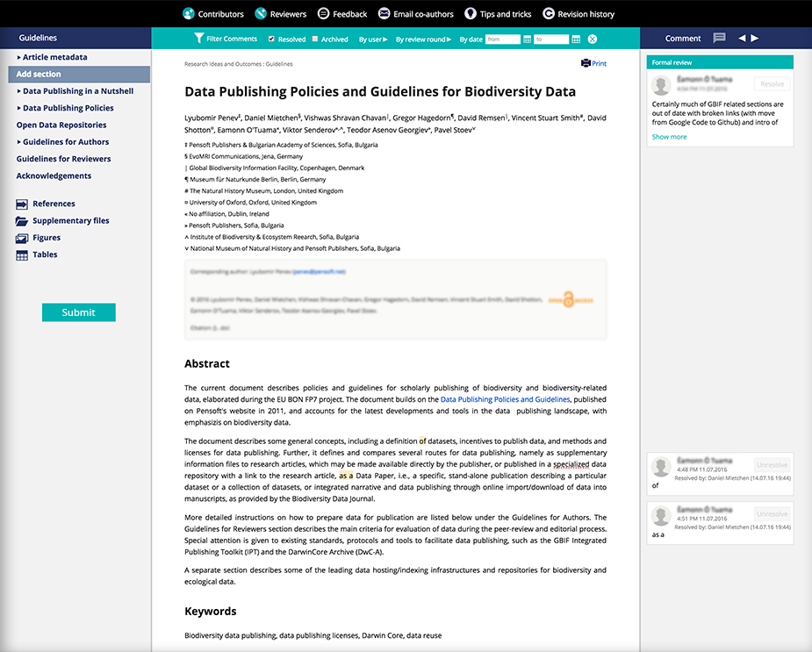Image resolution: width=812 pixels, height=652 pixels.
Task: Expand the Guidelines for Authors arrow
Action: [18, 142]
